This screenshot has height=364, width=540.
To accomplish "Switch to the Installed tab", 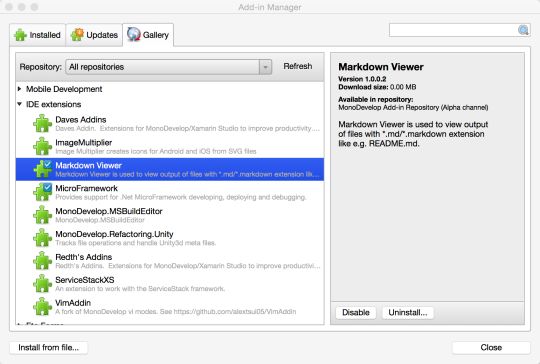I will point(38,35).
